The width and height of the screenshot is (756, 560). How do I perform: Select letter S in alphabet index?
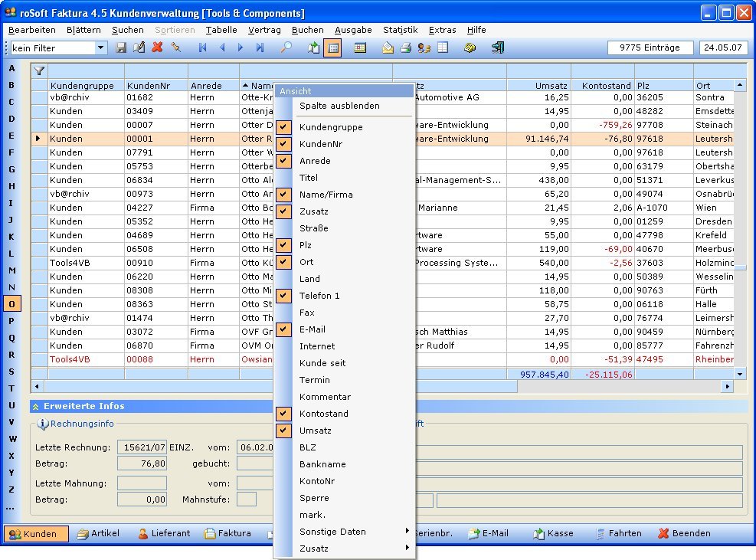(11, 372)
